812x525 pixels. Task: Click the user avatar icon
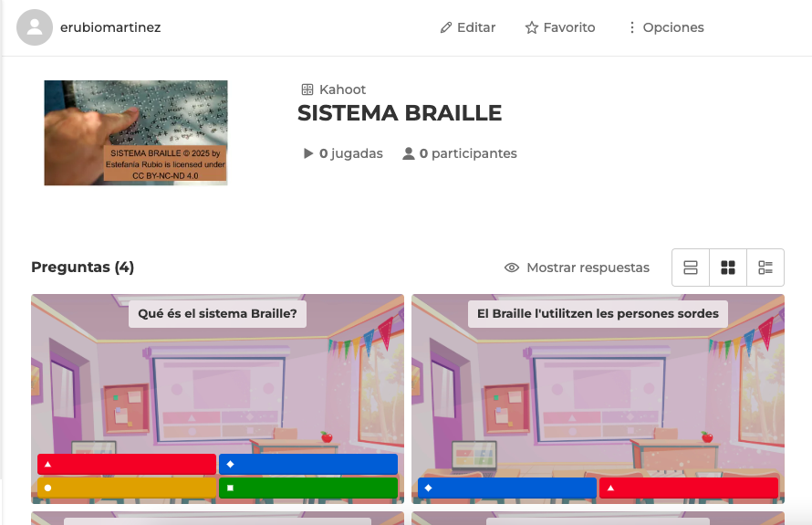(35, 27)
